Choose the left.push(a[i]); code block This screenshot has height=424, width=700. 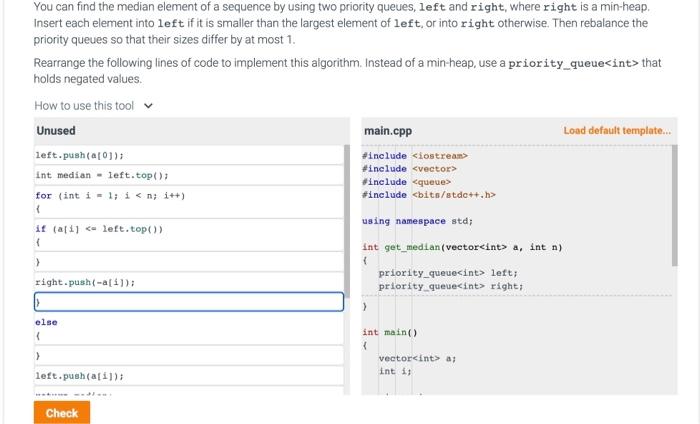(x=80, y=375)
